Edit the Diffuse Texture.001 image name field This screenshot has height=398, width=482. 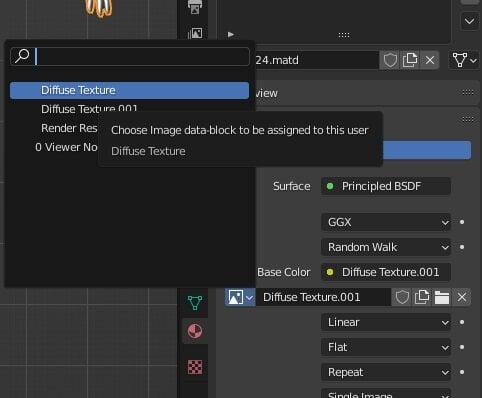point(323,297)
